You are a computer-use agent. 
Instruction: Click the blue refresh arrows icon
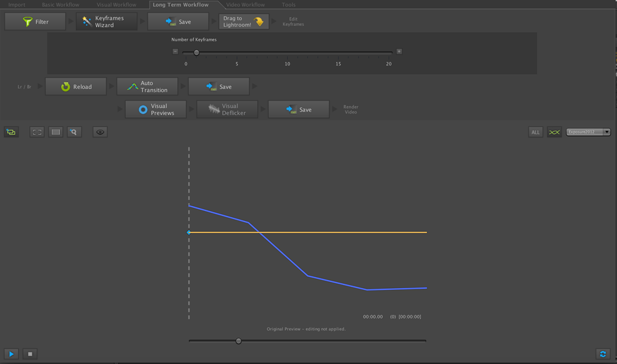[603, 354]
